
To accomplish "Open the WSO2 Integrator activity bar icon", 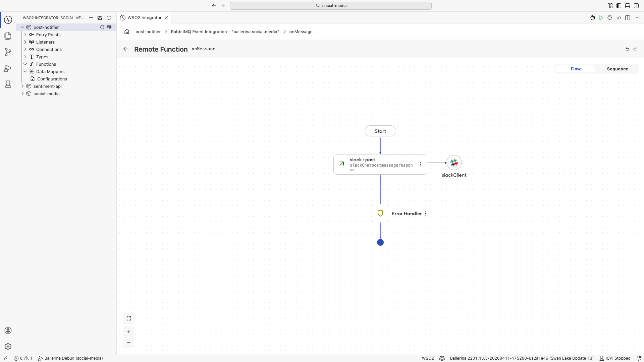I will click(8, 20).
